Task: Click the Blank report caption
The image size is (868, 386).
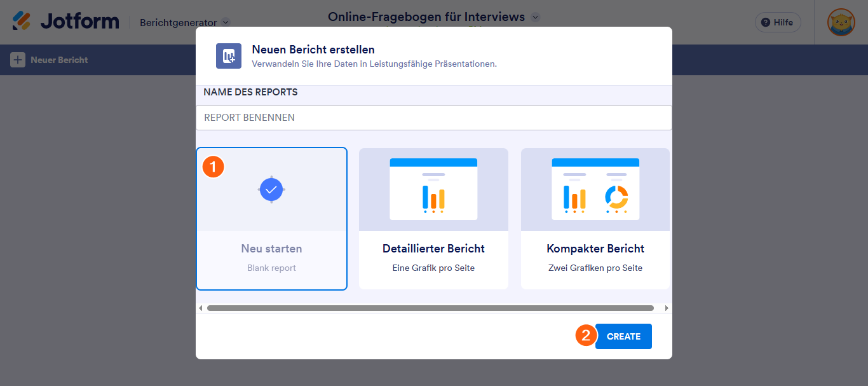Action: (x=271, y=268)
